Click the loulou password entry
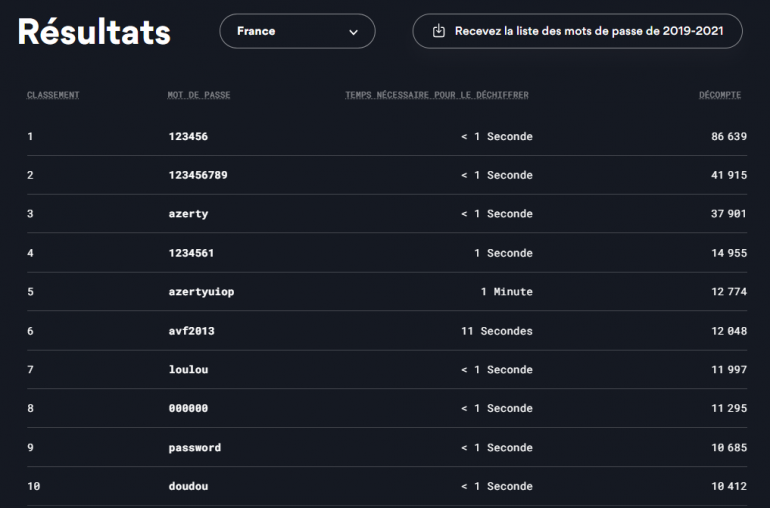Viewport: 770px width, 508px height. [188, 370]
